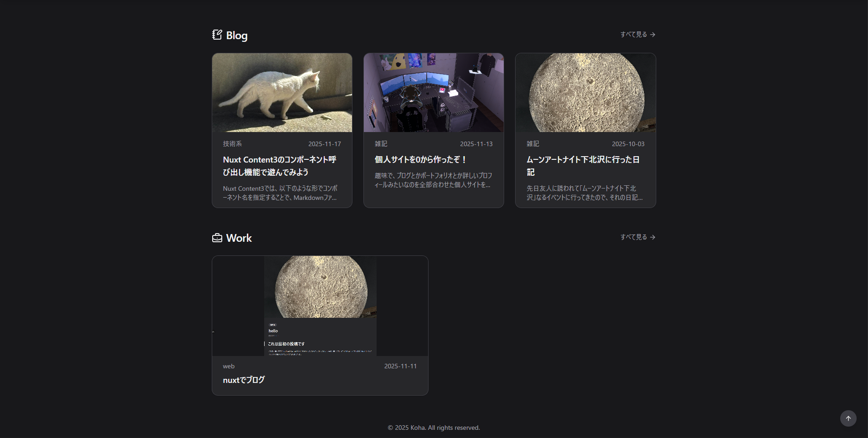Viewport: 868px width, 438px height.
Task: Select the 技術系 category tag
Action: [x=232, y=143]
